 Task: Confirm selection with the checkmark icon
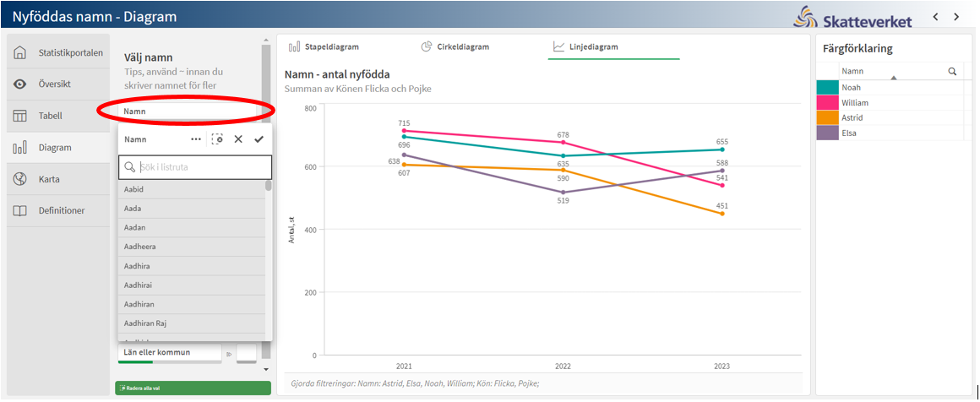coord(259,139)
